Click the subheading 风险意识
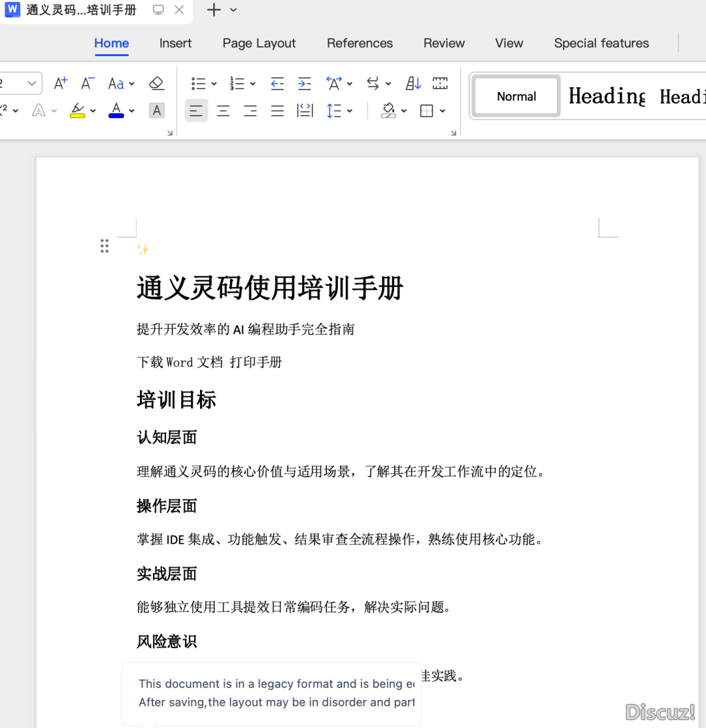706x728 pixels. pos(167,642)
